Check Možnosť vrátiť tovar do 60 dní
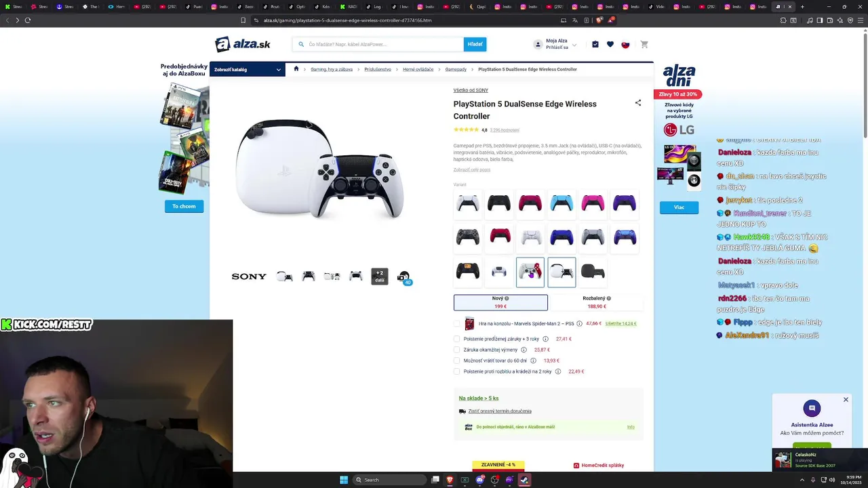This screenshot has height=488, width=868. [x=457, y=361]
